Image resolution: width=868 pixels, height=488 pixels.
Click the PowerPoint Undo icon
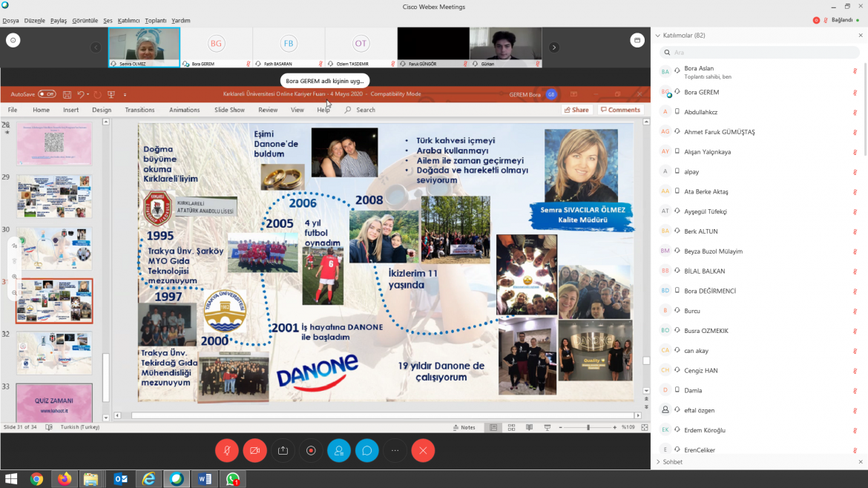click(x=81, y=95)
